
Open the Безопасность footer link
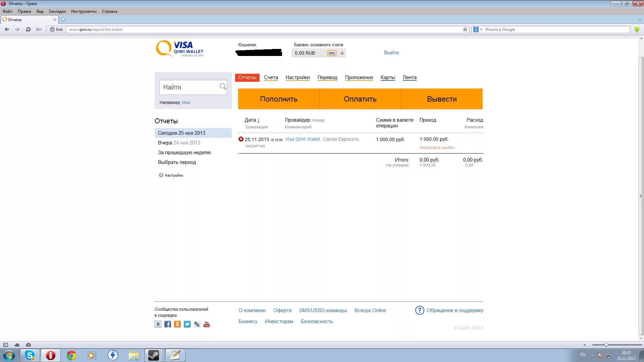pyautogui.click(x=317, y=321)
